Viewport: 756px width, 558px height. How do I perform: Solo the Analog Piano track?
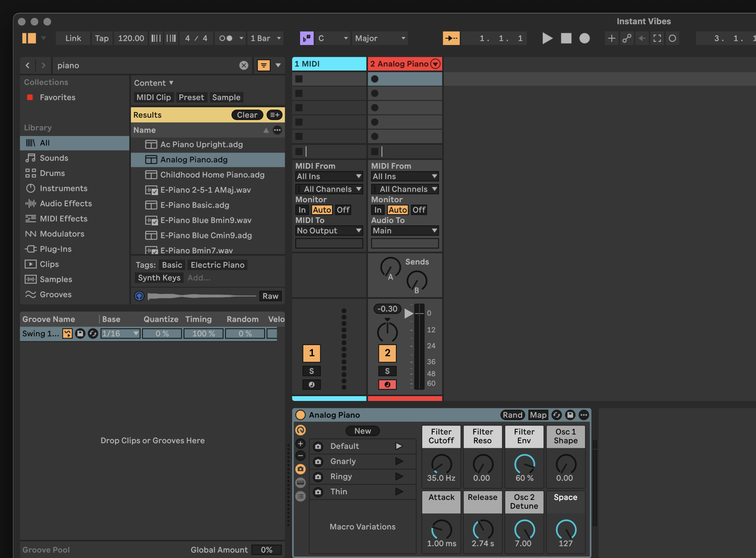coord(388,371)
